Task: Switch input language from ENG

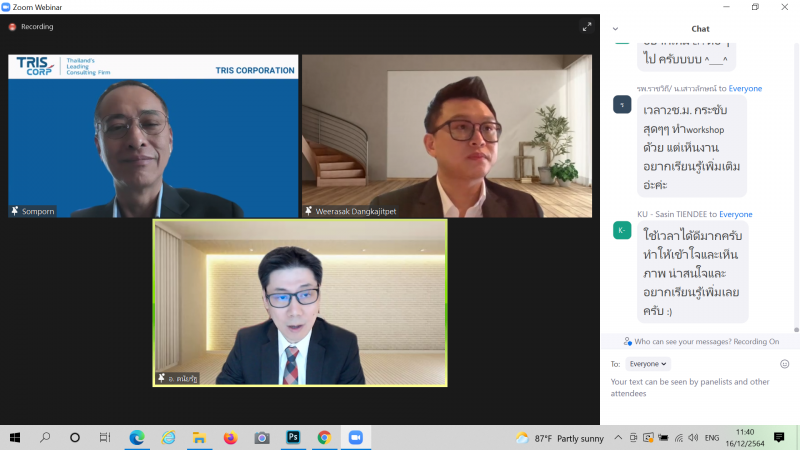Action: pos(712,438)
